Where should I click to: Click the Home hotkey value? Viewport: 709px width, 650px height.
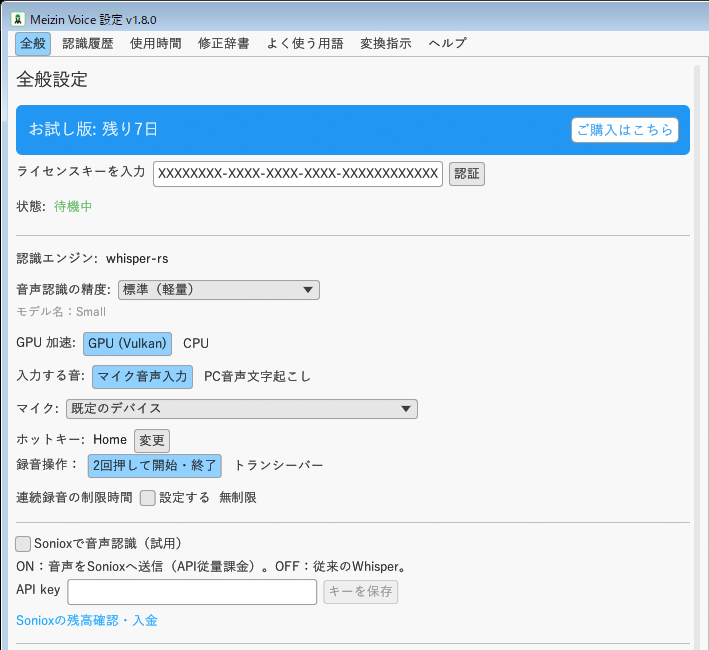[110, 440]
